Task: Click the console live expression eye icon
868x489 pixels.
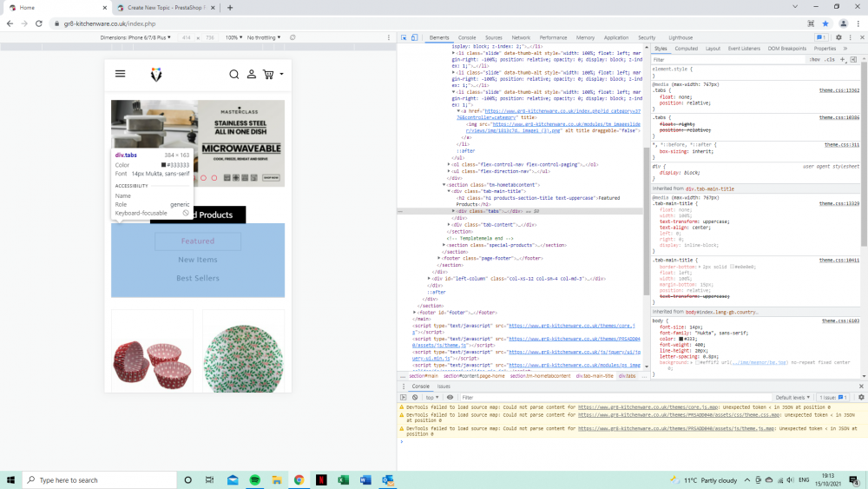Action: click(x=450, y=397)
